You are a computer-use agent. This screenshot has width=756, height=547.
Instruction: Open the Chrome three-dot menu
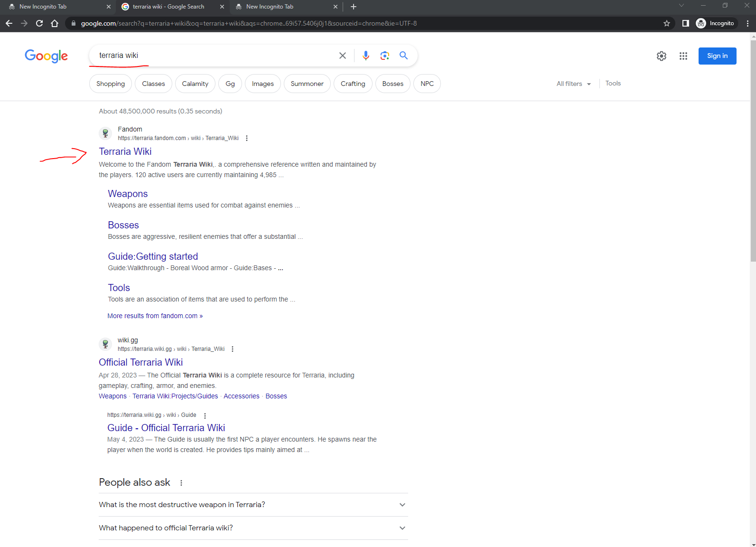click(x=747, y=23)
